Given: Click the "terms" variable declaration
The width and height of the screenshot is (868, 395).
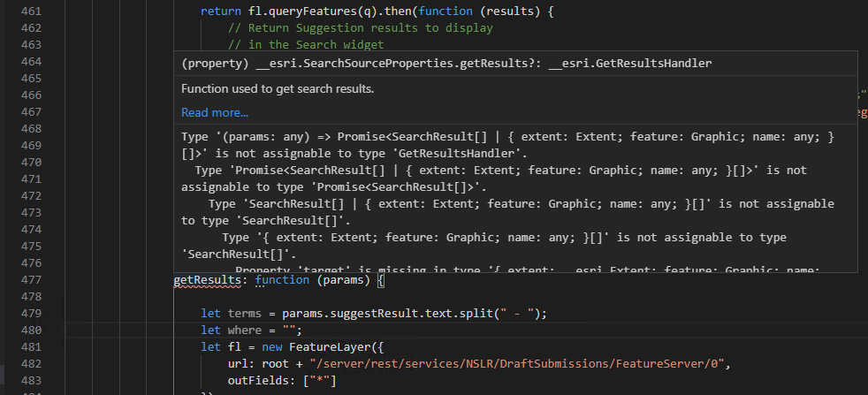Looking at the screenshot, I should pyautogui.click(x=245, y=315).
